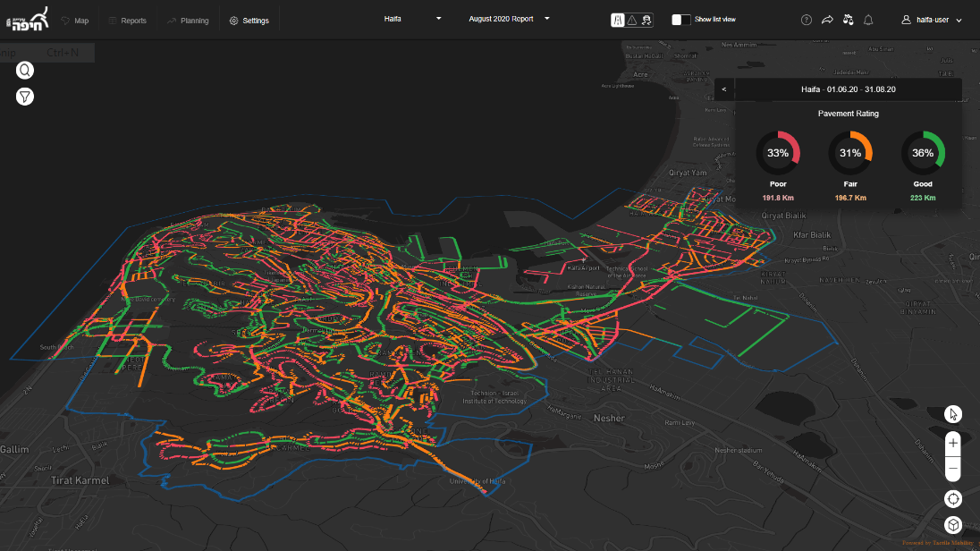Open the Planning menu item
Image resolution: width=980 pixels, height=551 pixels.
coord(188,21)
